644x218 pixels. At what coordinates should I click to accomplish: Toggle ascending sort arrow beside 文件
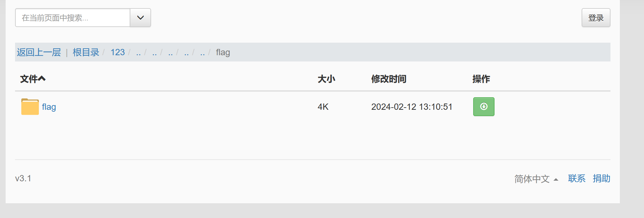pos(42,79)
